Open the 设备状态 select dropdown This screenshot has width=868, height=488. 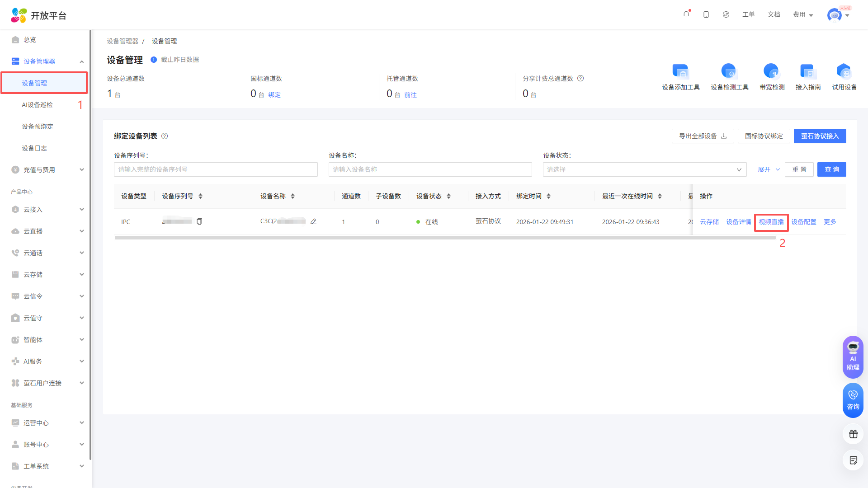click(644, 169)
